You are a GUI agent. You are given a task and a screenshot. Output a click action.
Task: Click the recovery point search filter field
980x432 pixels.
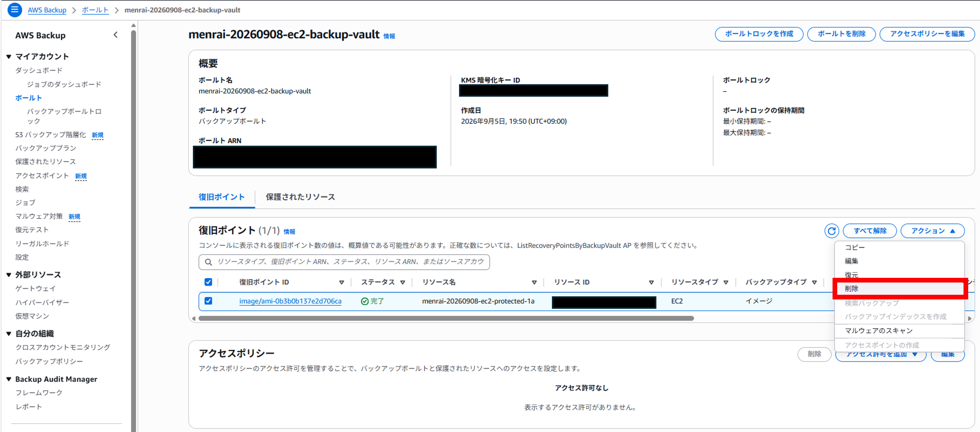pos(344,262)
